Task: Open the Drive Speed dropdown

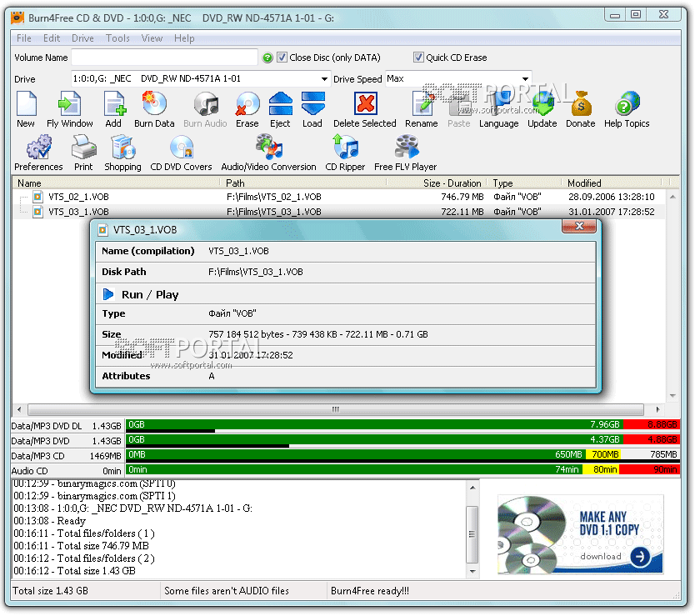Action: tap(524, 79)
